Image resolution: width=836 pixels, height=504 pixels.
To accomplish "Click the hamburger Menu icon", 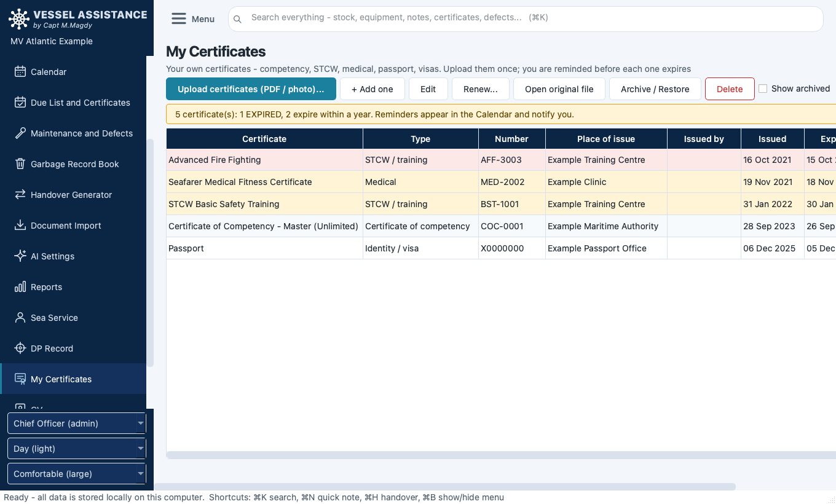I will tap(179, 19).
